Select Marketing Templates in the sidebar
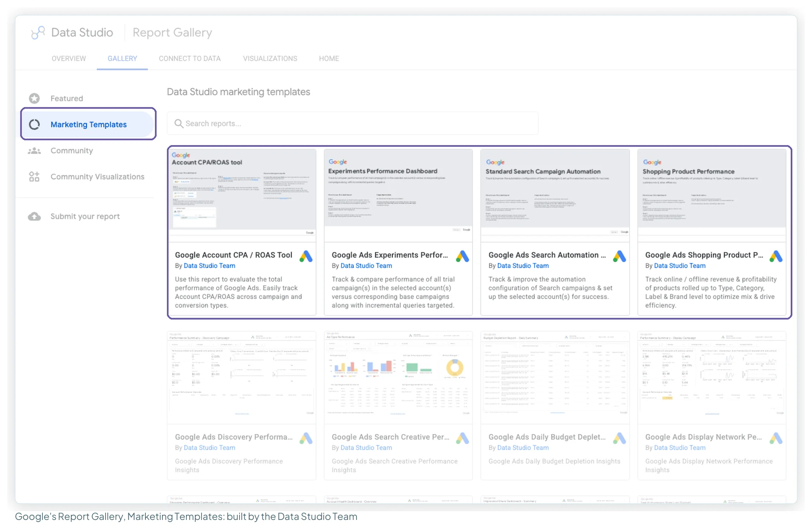 pyautogui.click(x=88, y=124)
